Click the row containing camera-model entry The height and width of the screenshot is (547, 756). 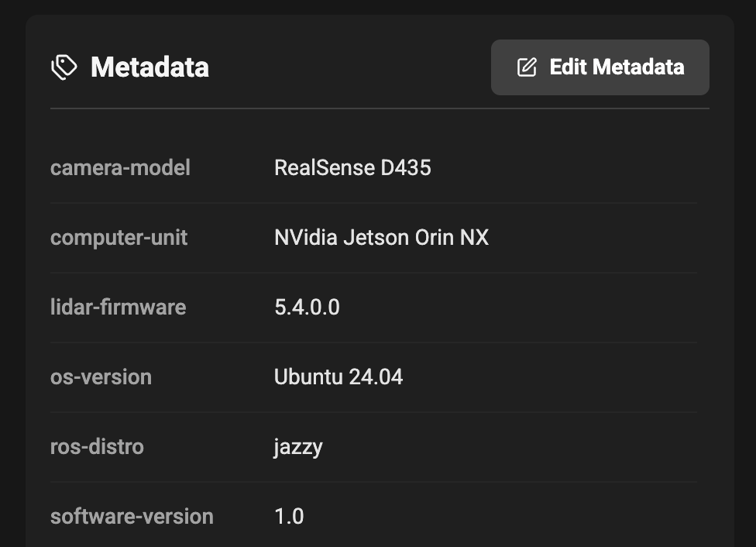point(380,167)
